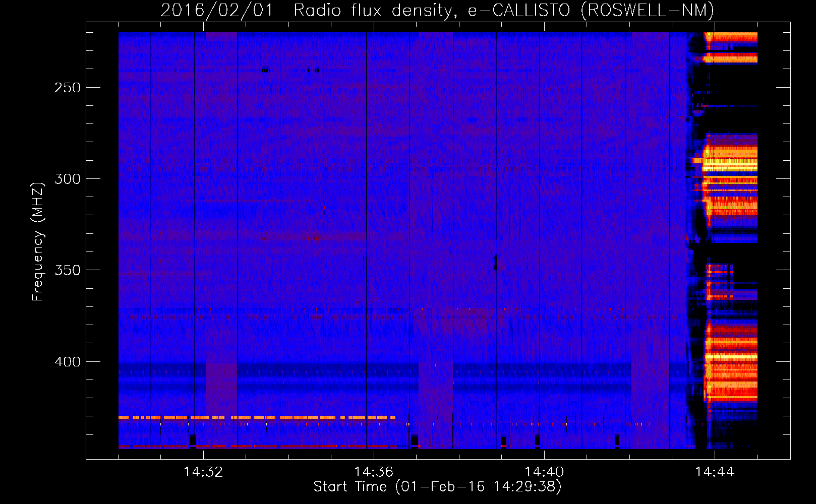The width and height of the screenshot is (816, 504).
Task: Click the 14:44 time tick label
Action: pos(715,472)
